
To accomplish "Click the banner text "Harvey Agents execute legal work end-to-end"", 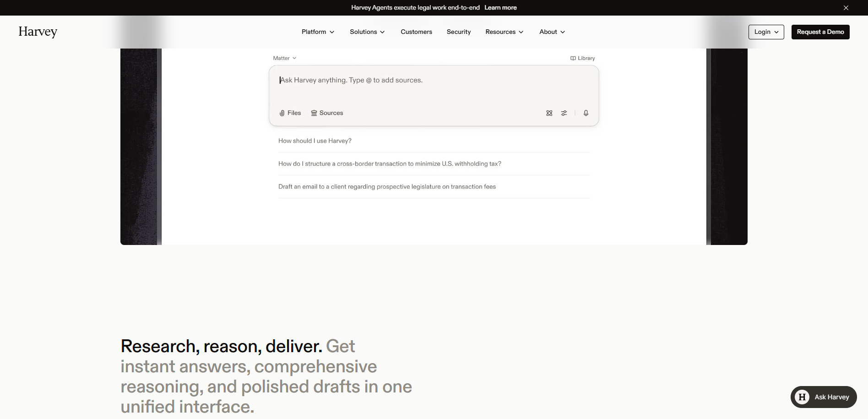I will (415, 8).
